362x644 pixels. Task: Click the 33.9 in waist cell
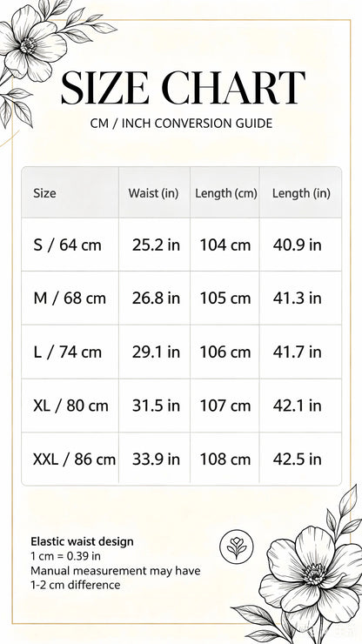[x=156, y=460]
